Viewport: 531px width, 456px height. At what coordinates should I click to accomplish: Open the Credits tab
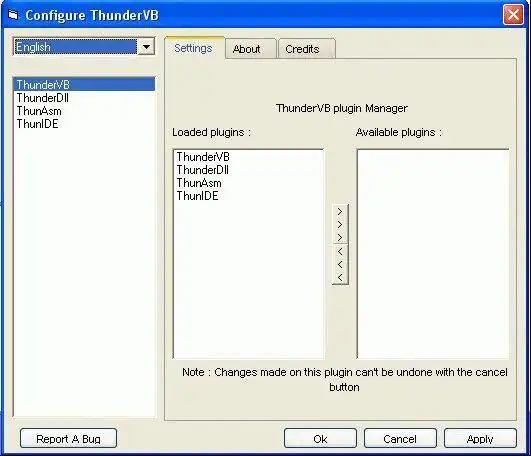(306, 49)
